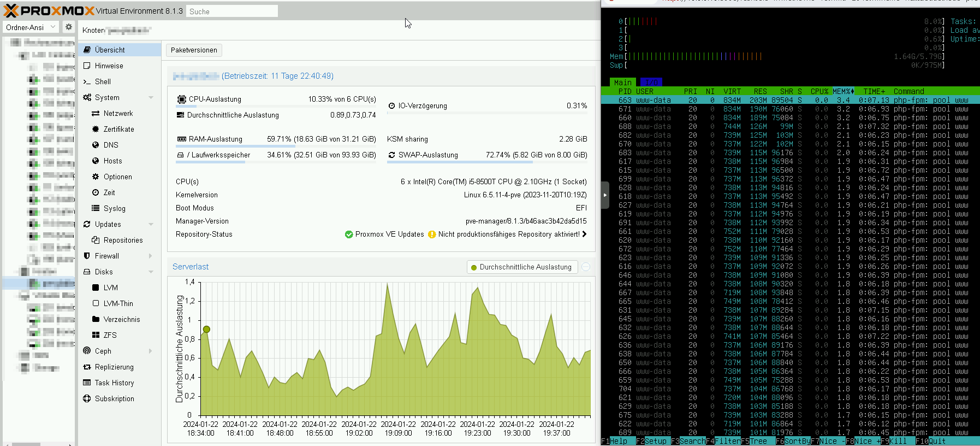Click the IO-Verzögerung clock icon
The height and width of the screenshot is (446, 980).
[391, 106]
